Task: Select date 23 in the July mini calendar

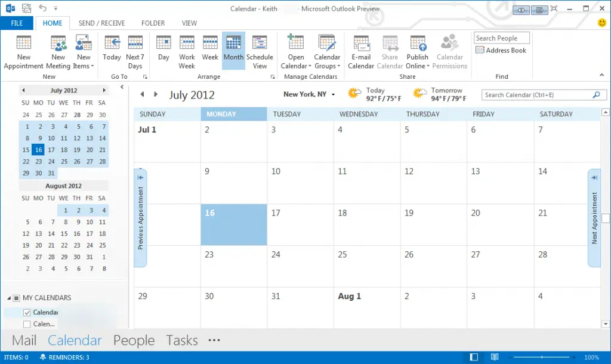Action: pos(39,161)
